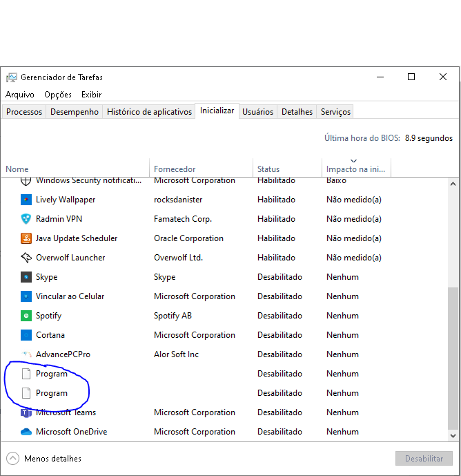Collapse view with Menos detalhes arrow
Viewport: 461px width, 476px height.
12,459
